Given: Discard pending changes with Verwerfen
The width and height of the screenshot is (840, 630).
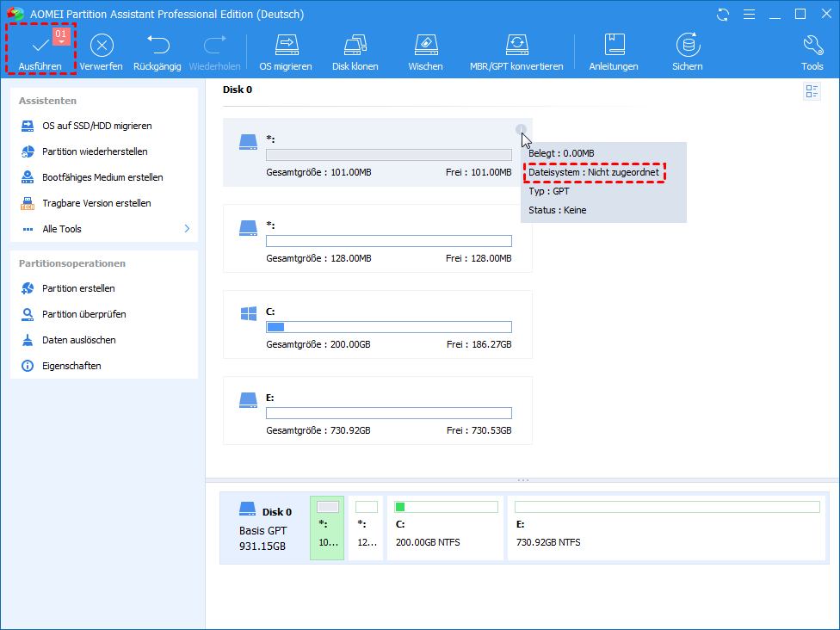Looking at the screenshot, I should click(x=102, y=52).
